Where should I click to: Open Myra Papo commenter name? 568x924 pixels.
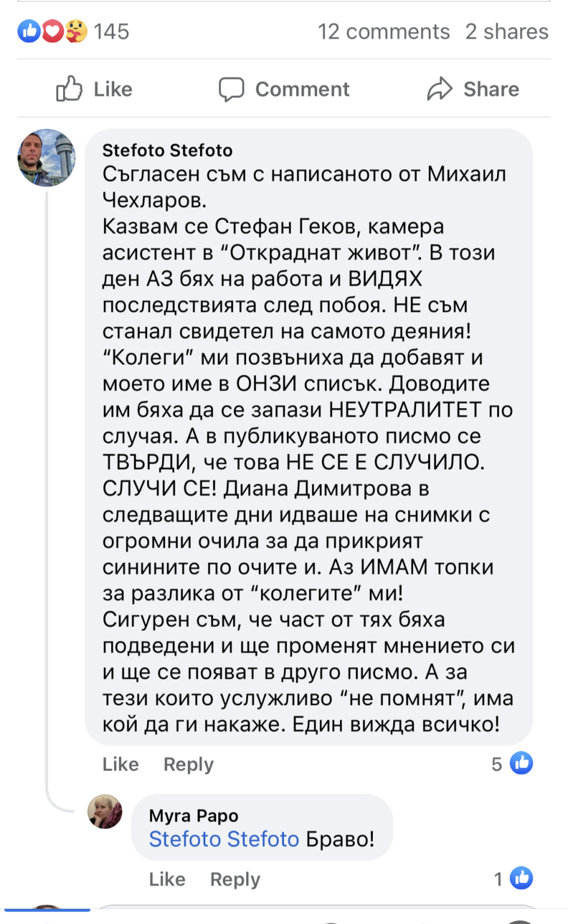point(193,816)
